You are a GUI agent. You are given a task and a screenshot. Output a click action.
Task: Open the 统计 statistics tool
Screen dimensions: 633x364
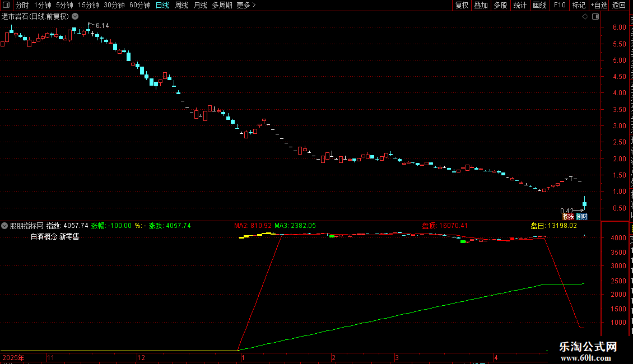520,5
